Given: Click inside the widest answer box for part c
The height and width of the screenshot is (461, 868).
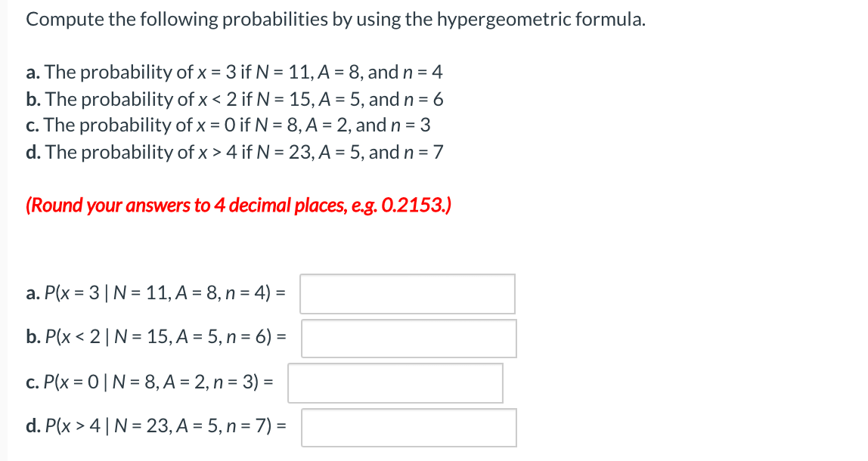Looking at the screenshot, I should click(x=395, y=383).
